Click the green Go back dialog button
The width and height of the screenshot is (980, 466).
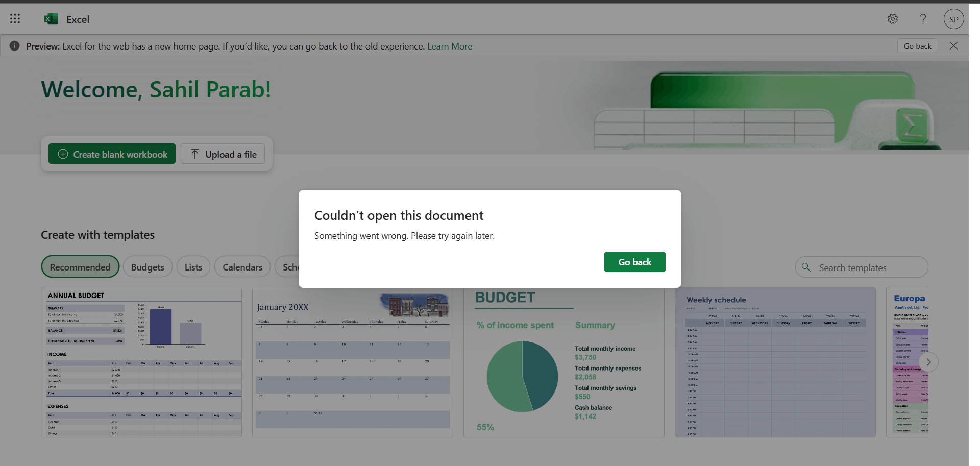[634, 262]
